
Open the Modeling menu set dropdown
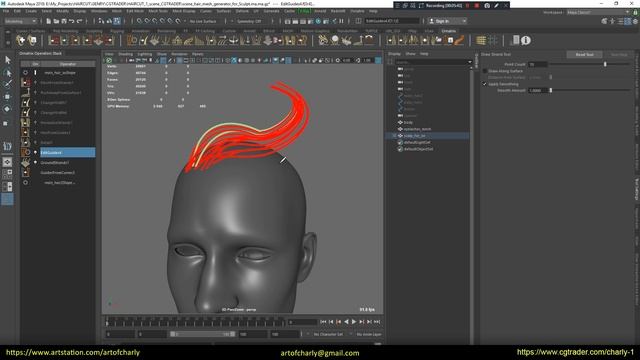pyautogui.click(x=20, y=21)
